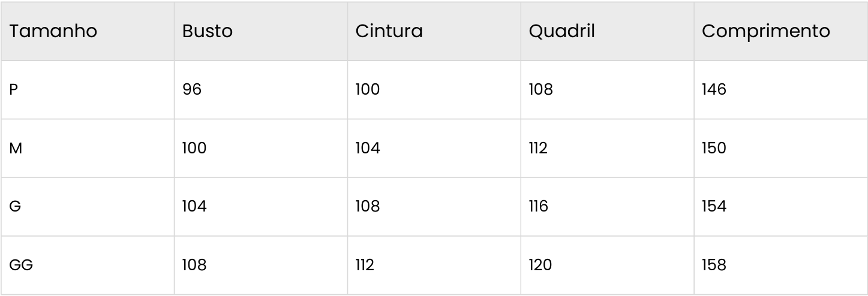The height and width of the screenshot is (296, 868).
Task: Click Quadril value 112 in row M
Action: (x=539, y=149)
